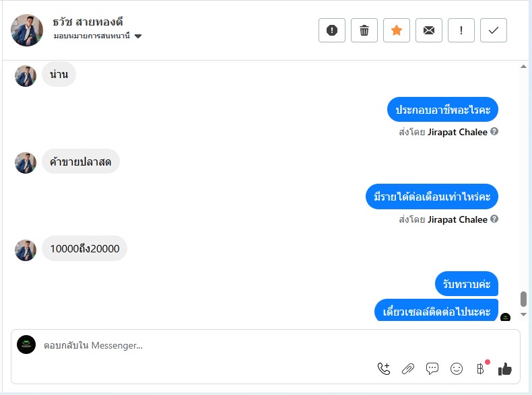Image resolution: width=532 pixels, height=395 pixels.
Task: Open the emoji picker smiley icon
Action: [457, 369]
